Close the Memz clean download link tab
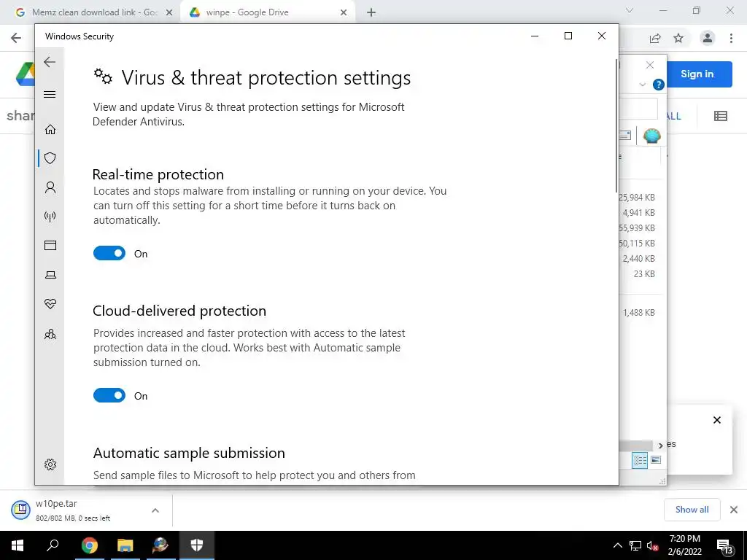 tap(169, 13)
